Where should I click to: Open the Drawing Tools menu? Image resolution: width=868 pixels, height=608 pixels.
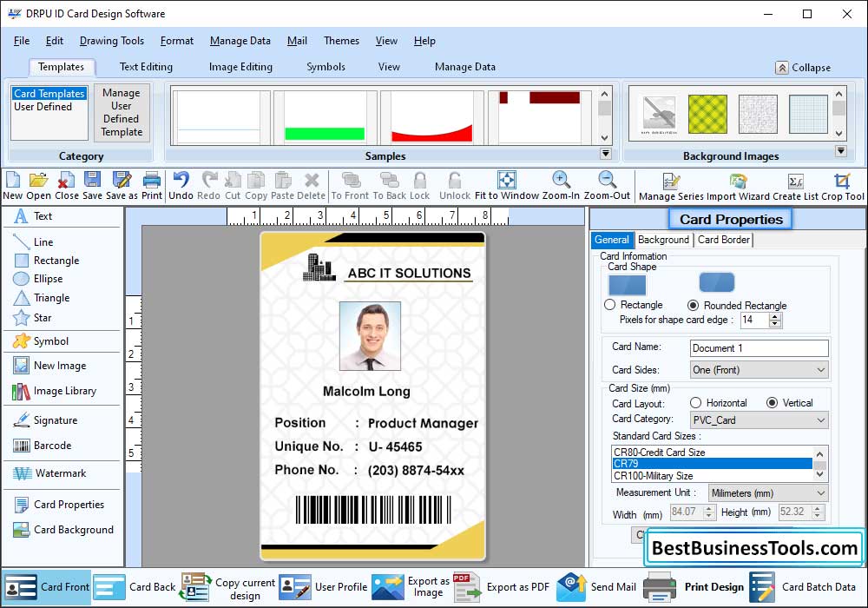112,41
